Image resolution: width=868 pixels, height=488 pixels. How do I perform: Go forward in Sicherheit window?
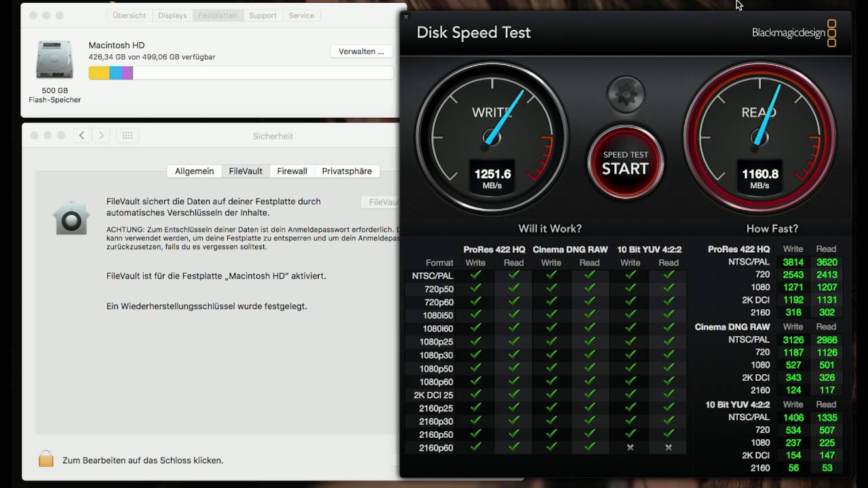[101, 136]
